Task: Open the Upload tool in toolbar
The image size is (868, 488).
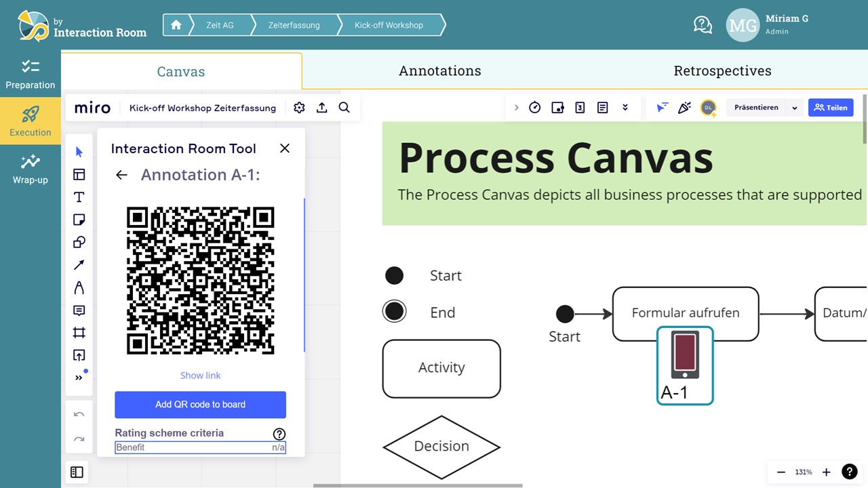Action: tap(79, 355)
